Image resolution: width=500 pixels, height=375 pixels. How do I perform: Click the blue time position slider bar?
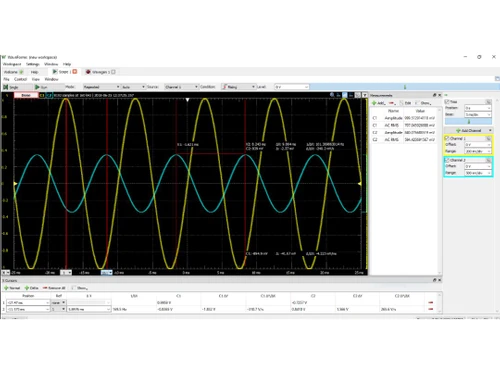468,122
